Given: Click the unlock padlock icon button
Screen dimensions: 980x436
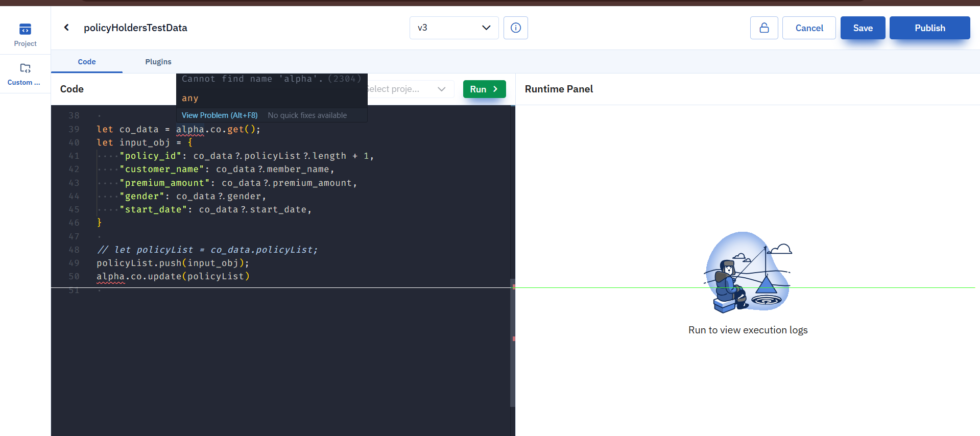Looking at the screenshot, I should (763, 28).
